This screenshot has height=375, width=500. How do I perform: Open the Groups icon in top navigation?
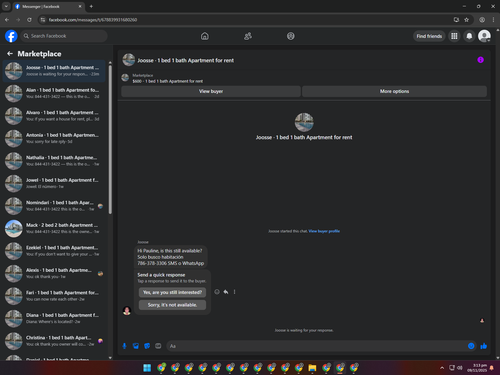coord(291,36)
